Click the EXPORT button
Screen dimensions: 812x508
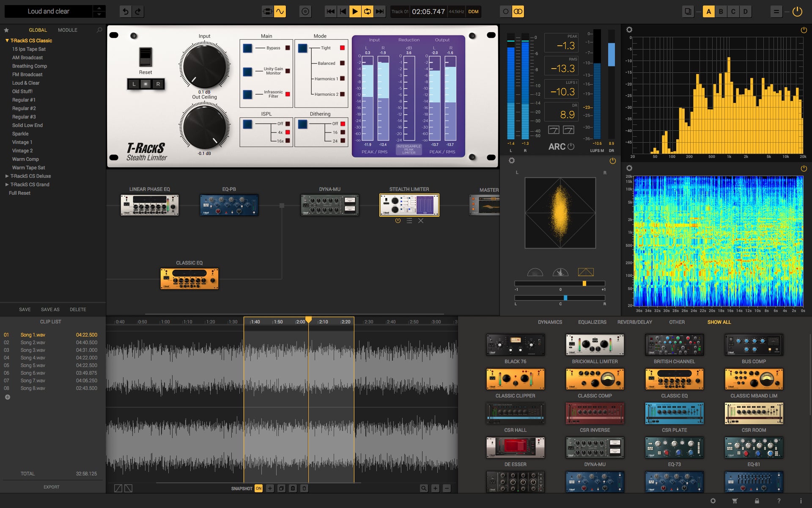(51, 486)
